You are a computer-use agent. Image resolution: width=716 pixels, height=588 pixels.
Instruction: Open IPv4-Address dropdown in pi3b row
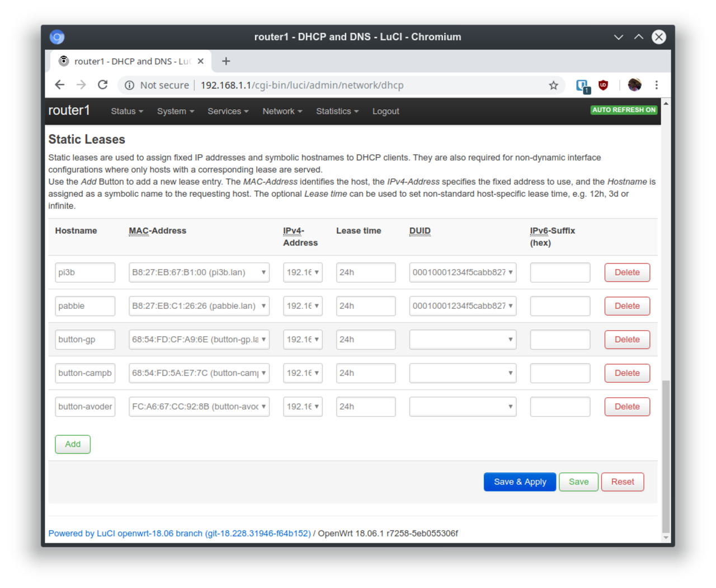coord(303,272)
